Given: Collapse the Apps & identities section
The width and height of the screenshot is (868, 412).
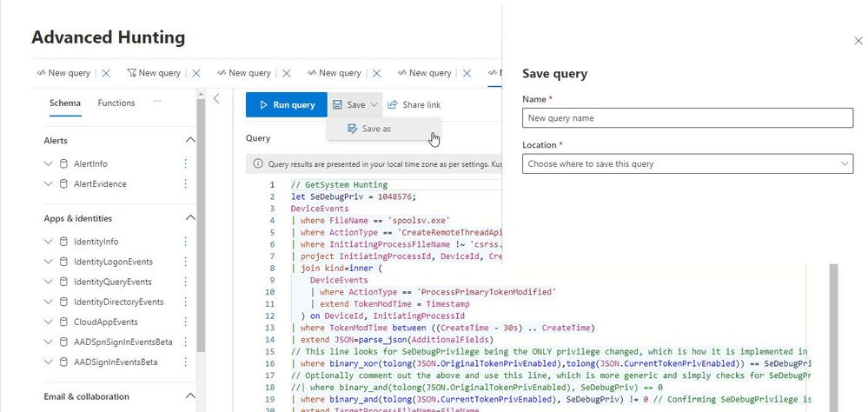Looking at the screenshot, I should (x=190, y=218).
